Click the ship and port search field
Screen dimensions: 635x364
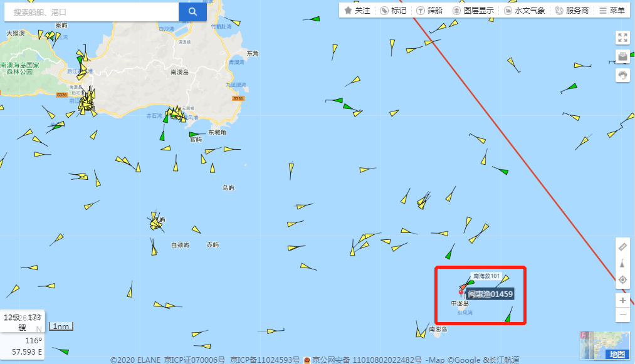click(92, 12)
